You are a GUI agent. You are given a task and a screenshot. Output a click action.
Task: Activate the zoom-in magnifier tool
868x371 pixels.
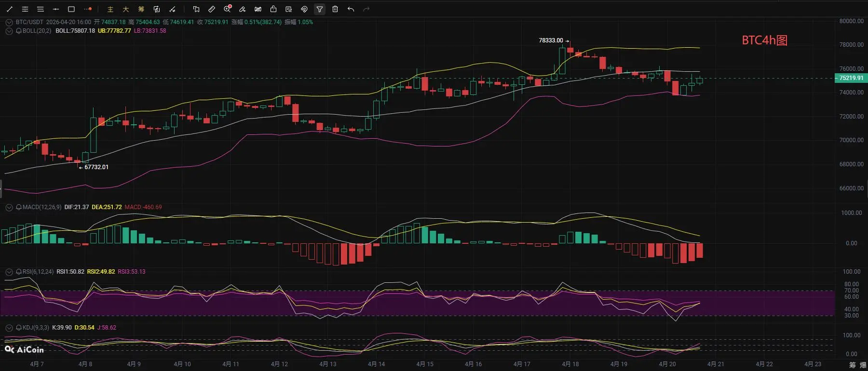(228, 9)
